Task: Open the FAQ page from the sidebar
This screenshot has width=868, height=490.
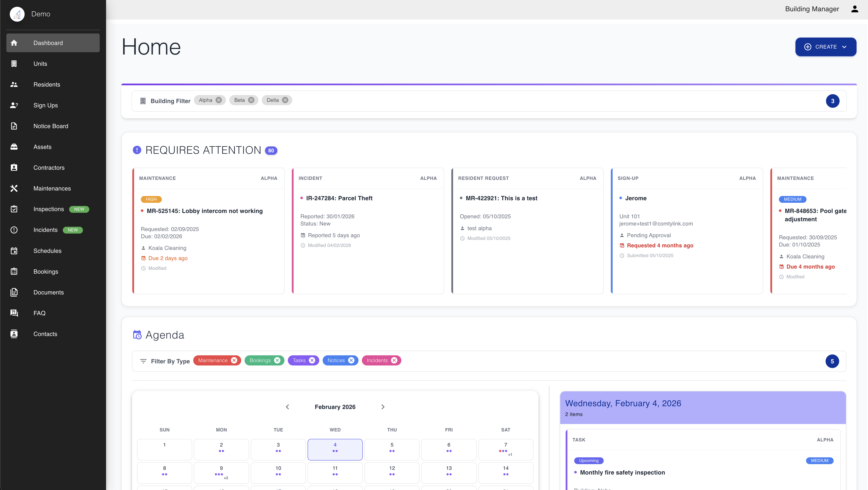Action: point(39,313)
